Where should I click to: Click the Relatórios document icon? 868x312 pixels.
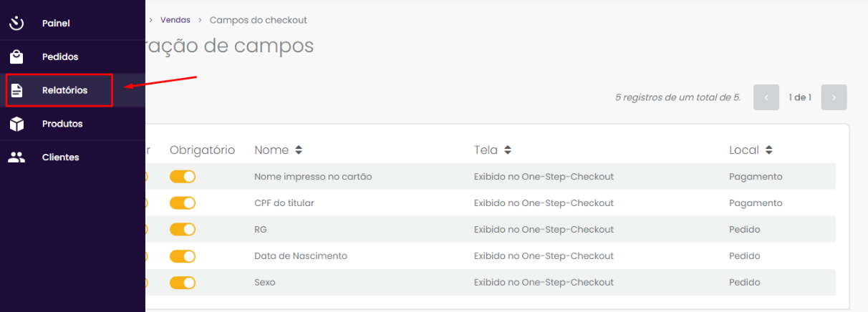click(x=16, y=90)
